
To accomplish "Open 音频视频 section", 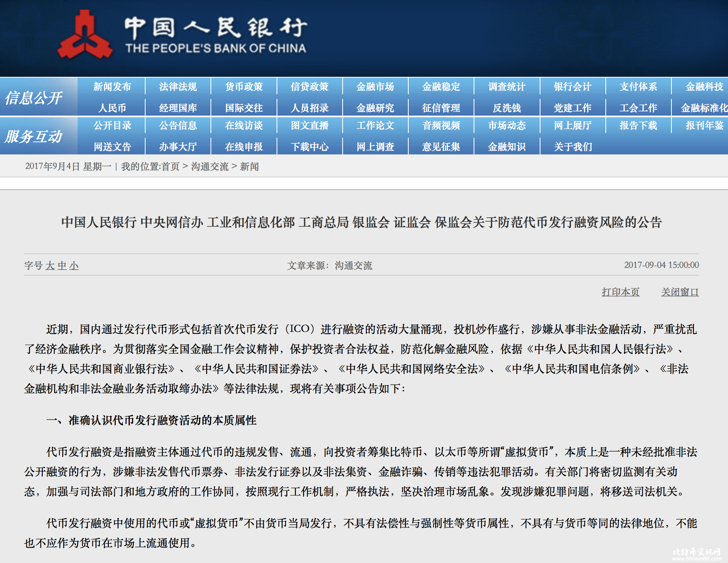I will coord(441,126).
